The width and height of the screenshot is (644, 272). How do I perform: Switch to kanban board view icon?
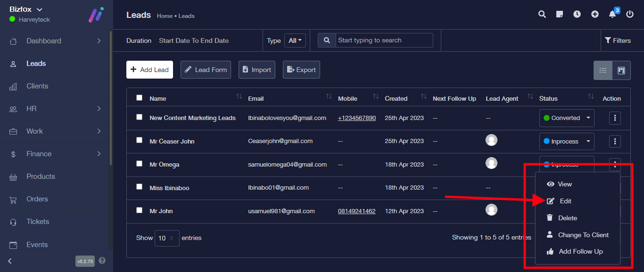tap(621, 71)
